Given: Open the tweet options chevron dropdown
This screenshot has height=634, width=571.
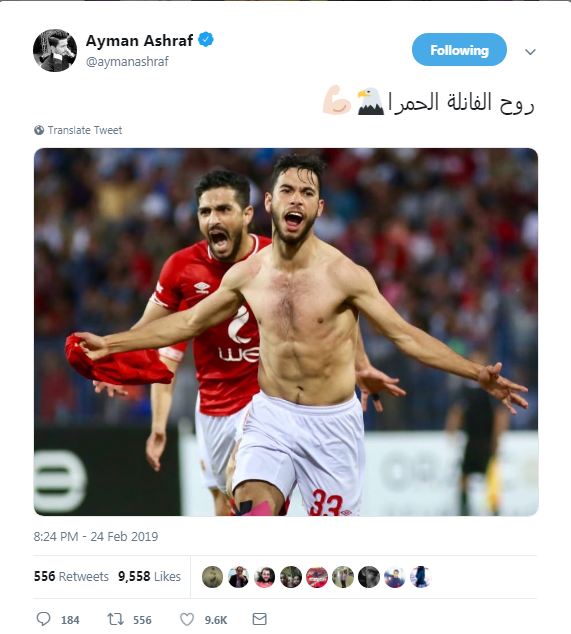Looking at the screenshot, I should [530, 52].
